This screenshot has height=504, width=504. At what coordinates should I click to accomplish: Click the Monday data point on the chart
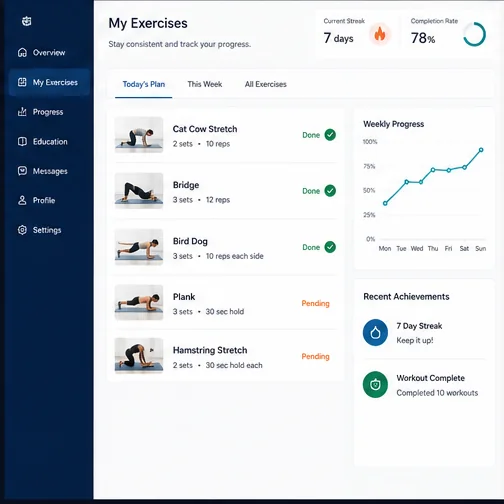click(385, 203)
